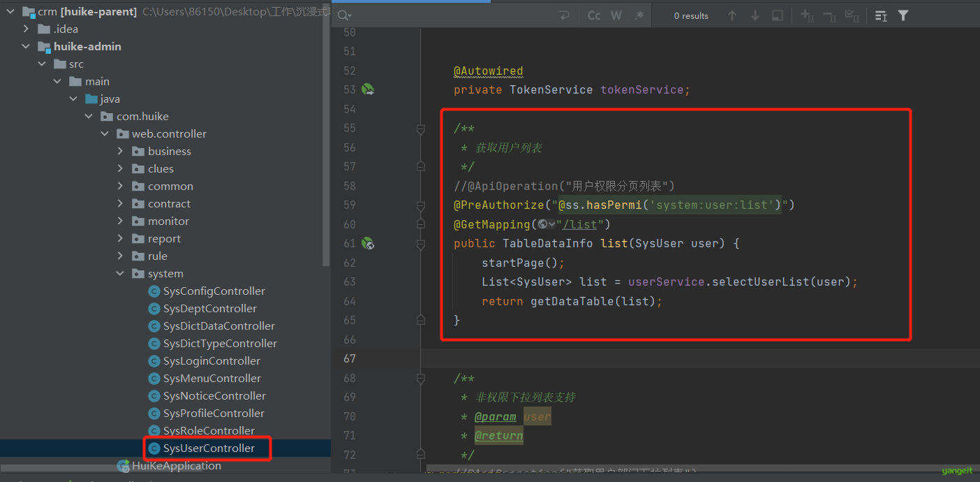Fold the list method at line 61
The width and height of the screenshot is (980, 482).
click(420, 244)
